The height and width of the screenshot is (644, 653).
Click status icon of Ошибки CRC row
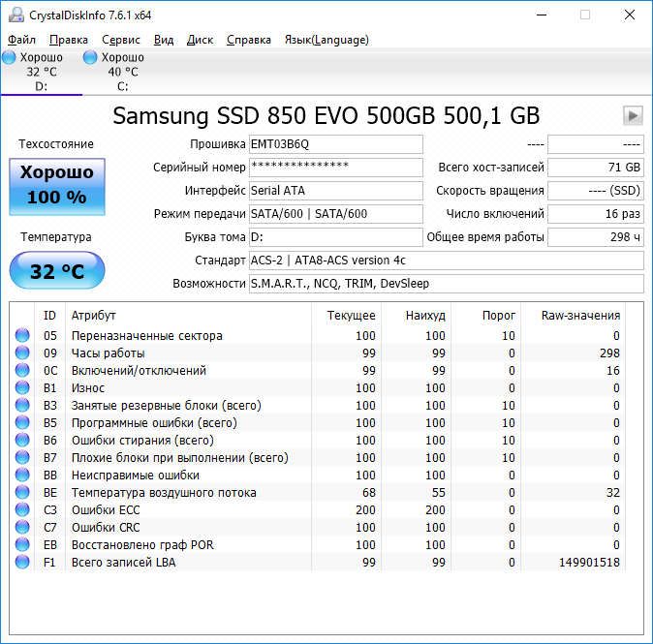coord(22,528)
